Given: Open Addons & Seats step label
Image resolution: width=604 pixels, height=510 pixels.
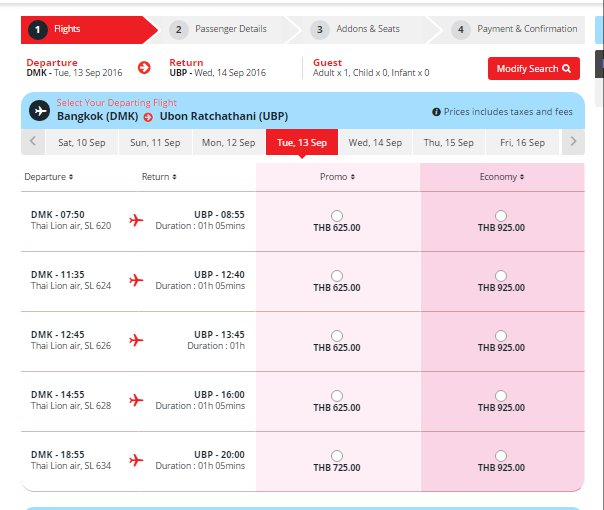Looking at the screenshot, I should click(368, 29).
